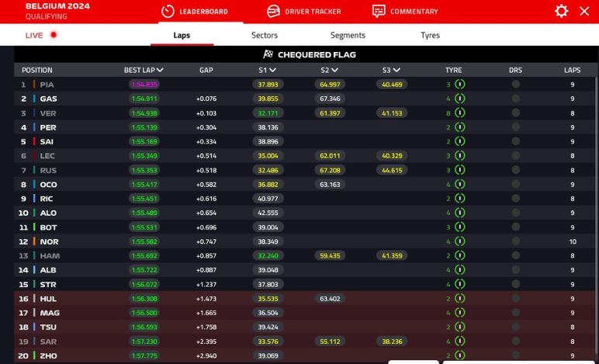Image resolution: width=599 pixels, height=364 pixels.
Task: Open settings with the gear icon
Action: [561, 11]
